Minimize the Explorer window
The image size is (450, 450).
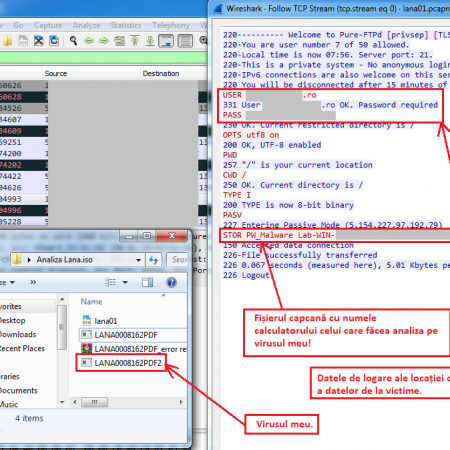pyautogui.click(x=129, y=236)
